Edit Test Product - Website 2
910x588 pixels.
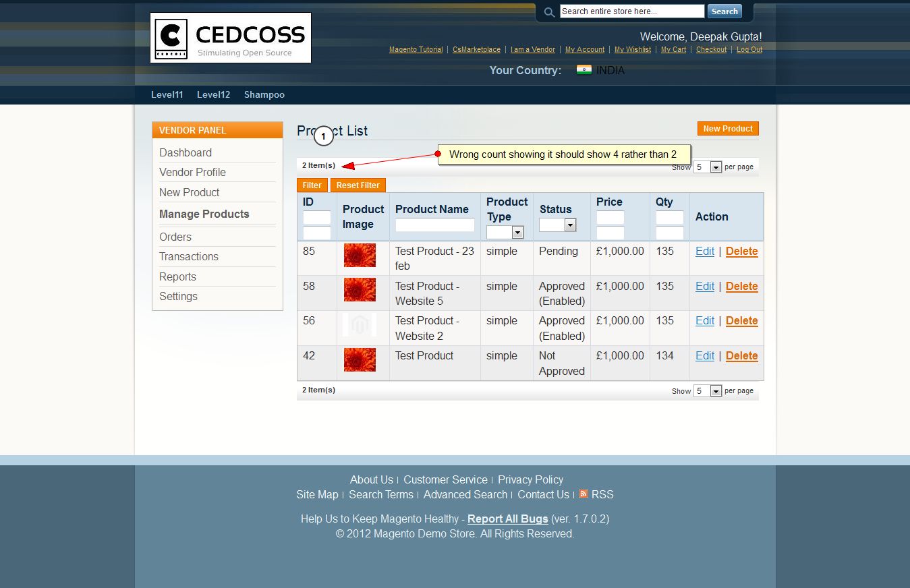click(x=705, y=320)
